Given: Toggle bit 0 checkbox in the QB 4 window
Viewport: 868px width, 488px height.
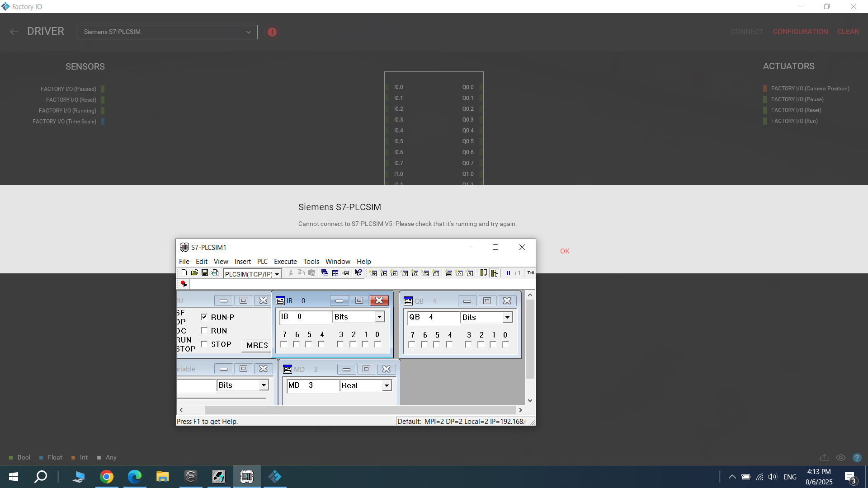Looking at the screenshot, I should point(505,345).
